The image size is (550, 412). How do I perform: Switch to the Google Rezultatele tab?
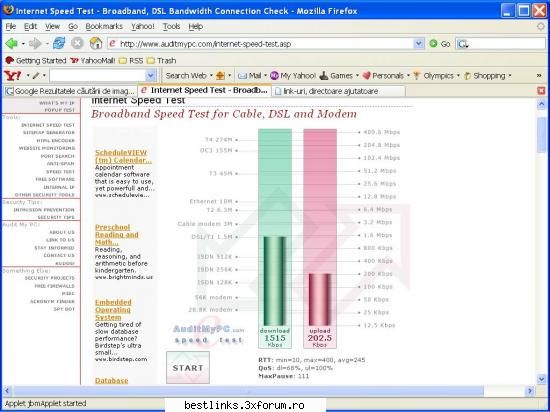pyautogui.click(x=70, y=91)
